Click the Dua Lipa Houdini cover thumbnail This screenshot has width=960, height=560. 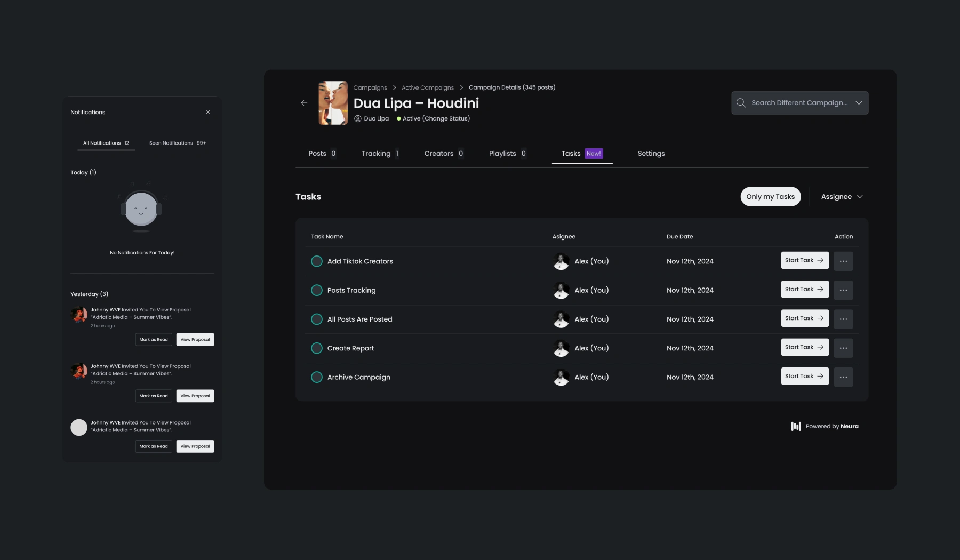(x=333, y=103)
